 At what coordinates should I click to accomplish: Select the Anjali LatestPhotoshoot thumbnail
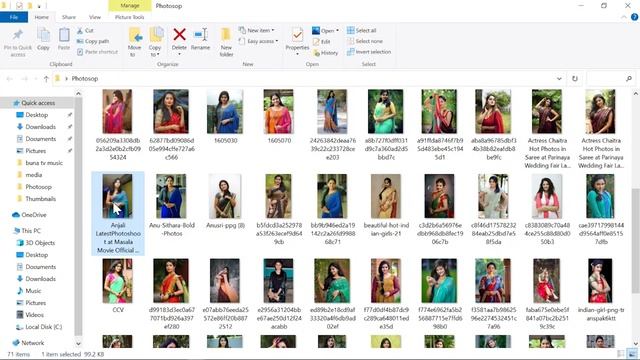(x=118, y=196)
